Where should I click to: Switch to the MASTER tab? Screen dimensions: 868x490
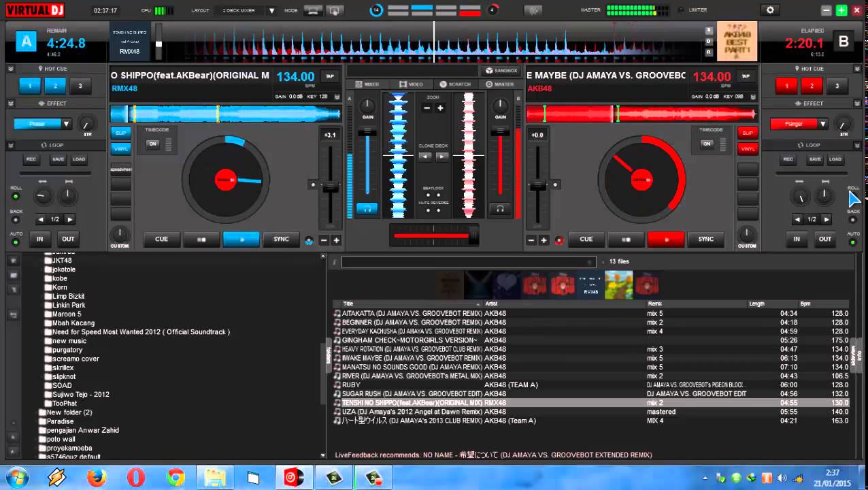[500, 84]
